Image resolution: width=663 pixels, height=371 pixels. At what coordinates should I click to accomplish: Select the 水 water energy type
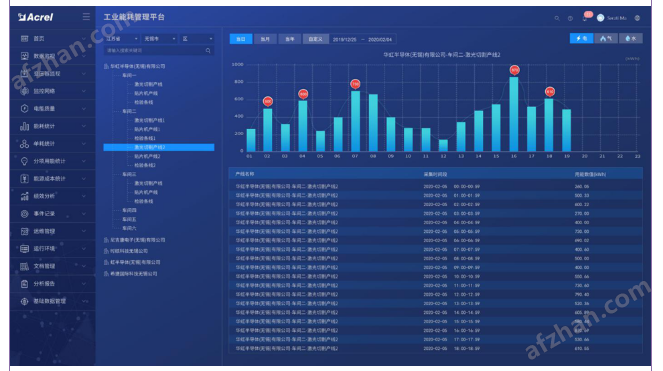click(x=630, y=38)
